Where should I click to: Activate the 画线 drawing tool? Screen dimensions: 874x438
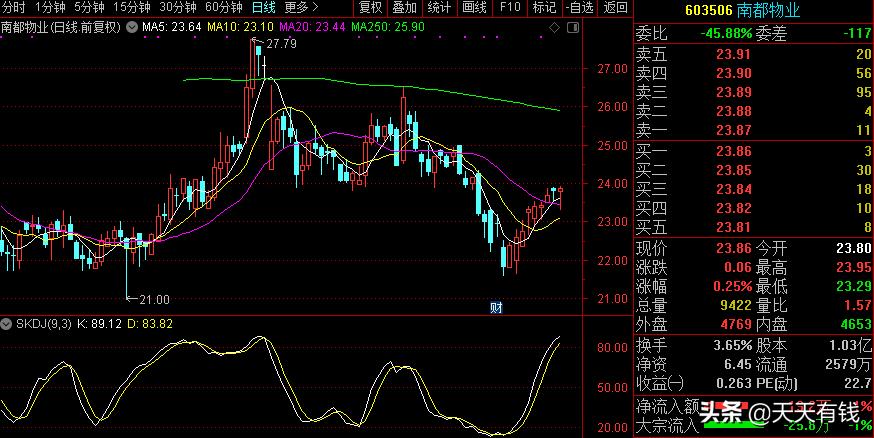(x=475, y=8)
